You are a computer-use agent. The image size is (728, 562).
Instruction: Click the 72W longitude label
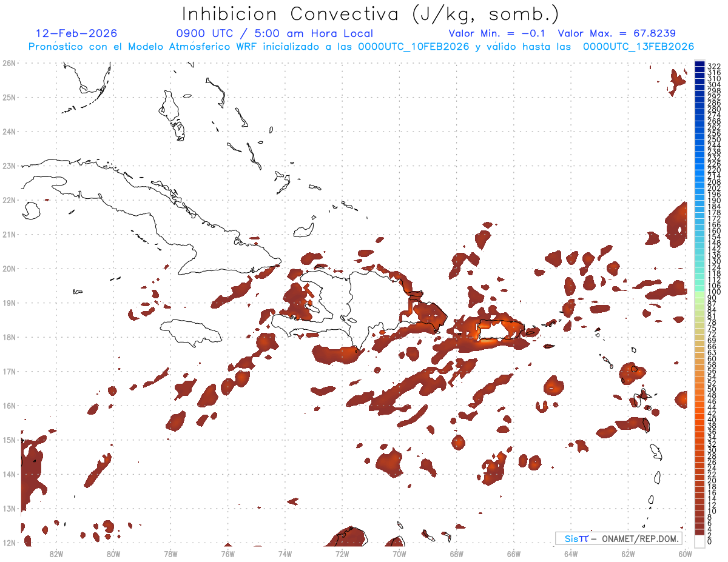[342, 554]
